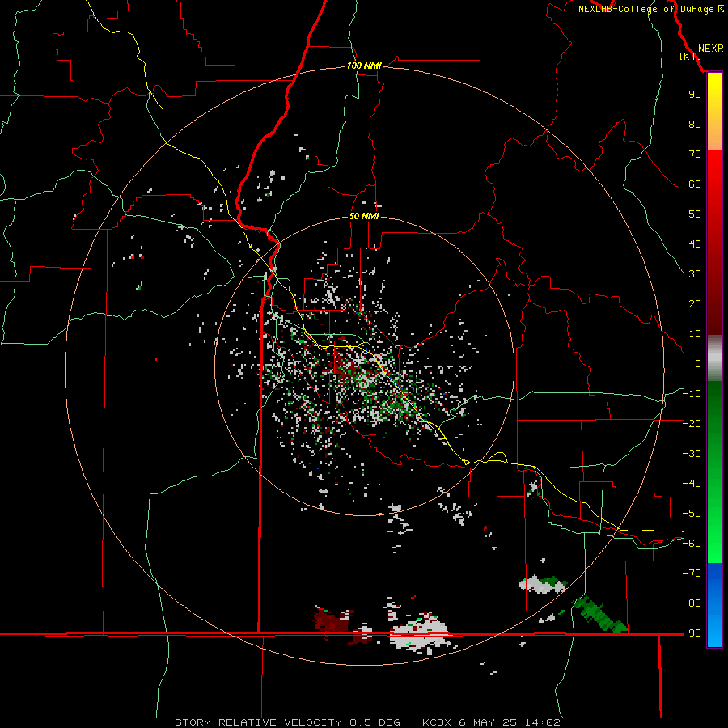728x728 pixels.
Task: Pick the gray near-zero segment of the color bar
Action: point(714,358)
